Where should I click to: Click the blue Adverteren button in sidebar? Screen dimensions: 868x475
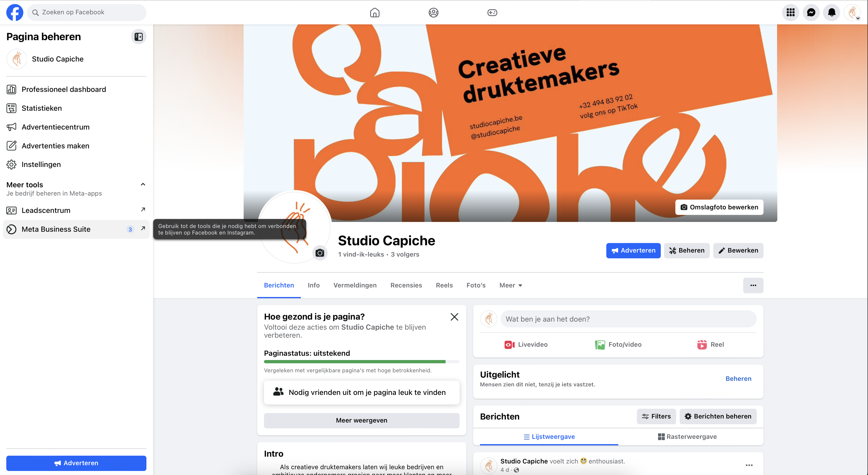pos(76,463)
